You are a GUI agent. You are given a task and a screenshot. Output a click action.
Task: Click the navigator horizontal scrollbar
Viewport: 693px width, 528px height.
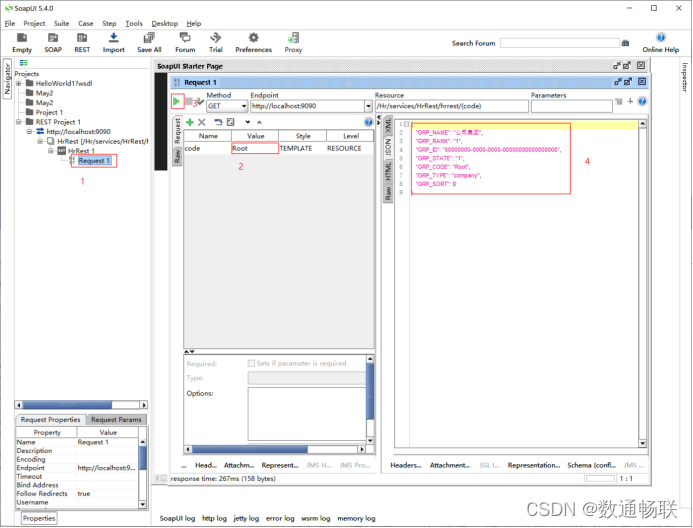[x=81, y=405]
